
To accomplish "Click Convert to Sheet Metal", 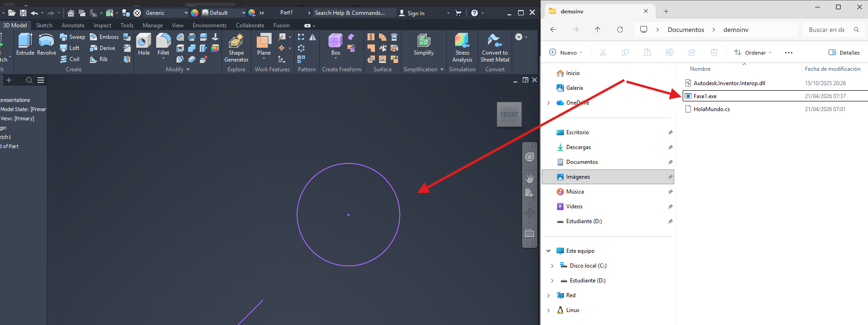I will click(x=495, y=48).
